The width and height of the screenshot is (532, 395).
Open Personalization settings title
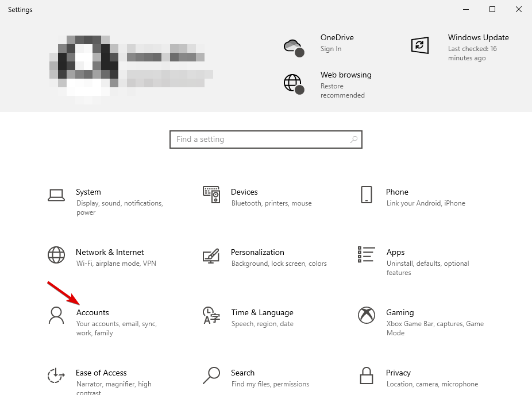pos(257,252)
